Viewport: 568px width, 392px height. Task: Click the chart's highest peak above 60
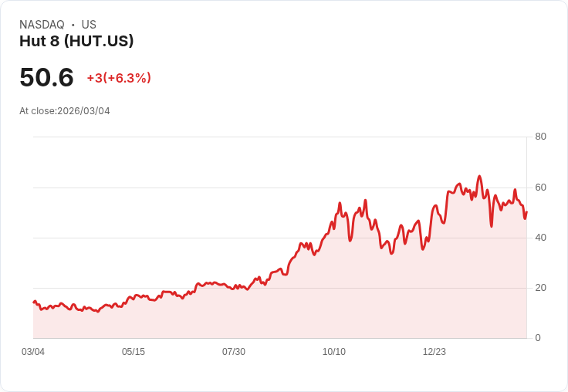pos(479,177)
